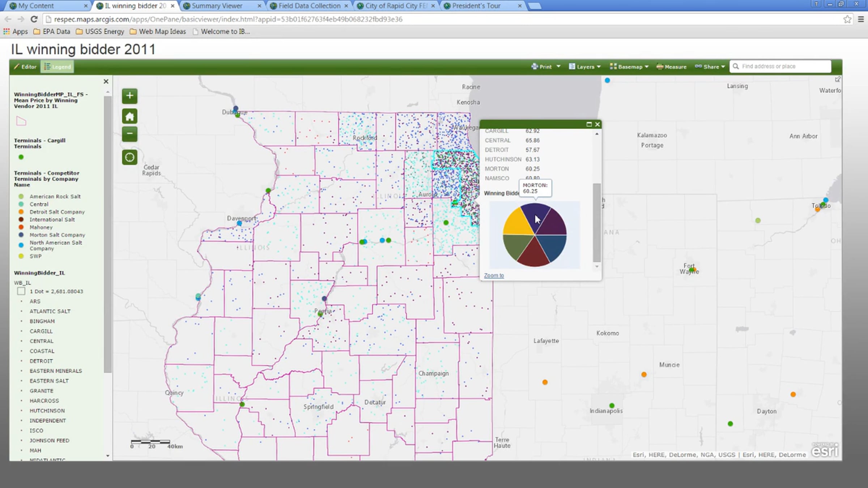This screenshot has width=868, height=488.
Task: Click the DETROIT 57.67 row in popup
Action: [512, 150]
